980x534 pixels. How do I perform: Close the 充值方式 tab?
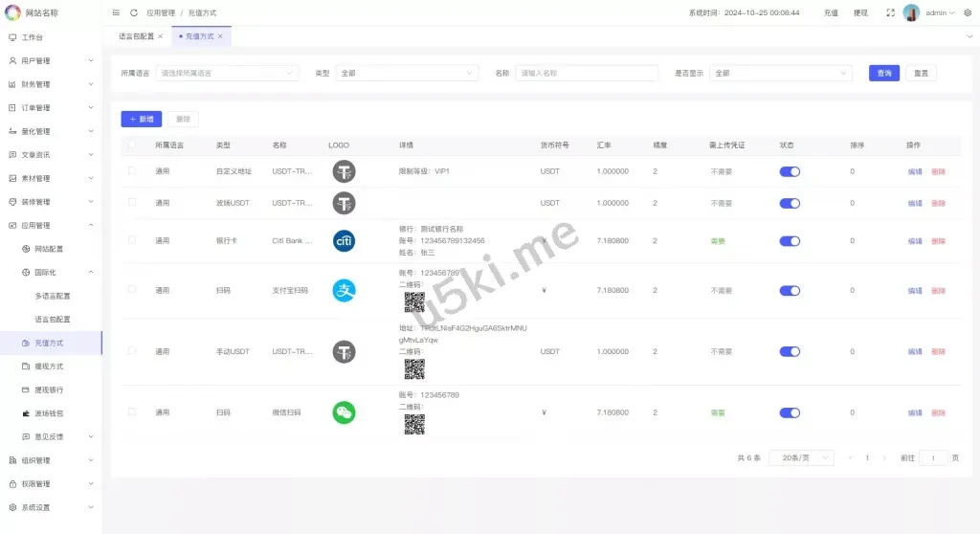(x=220, y=36)
